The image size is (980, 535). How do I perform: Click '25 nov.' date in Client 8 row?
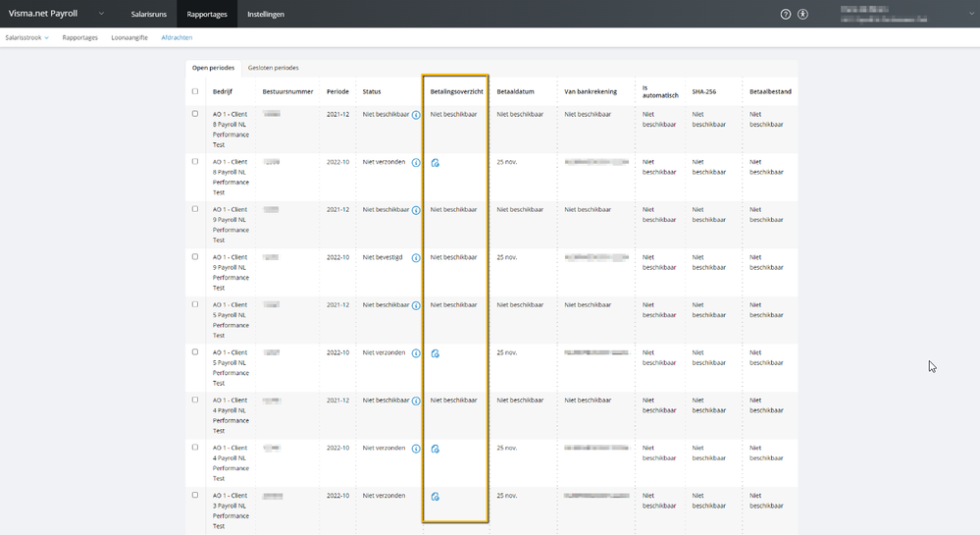(507, 162)
